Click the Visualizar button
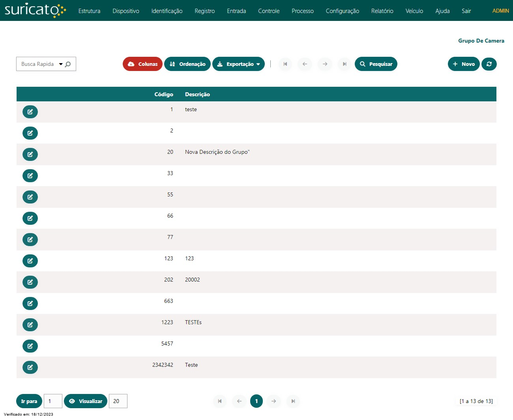This screenshot has width=513, height=420. [86, 401]
